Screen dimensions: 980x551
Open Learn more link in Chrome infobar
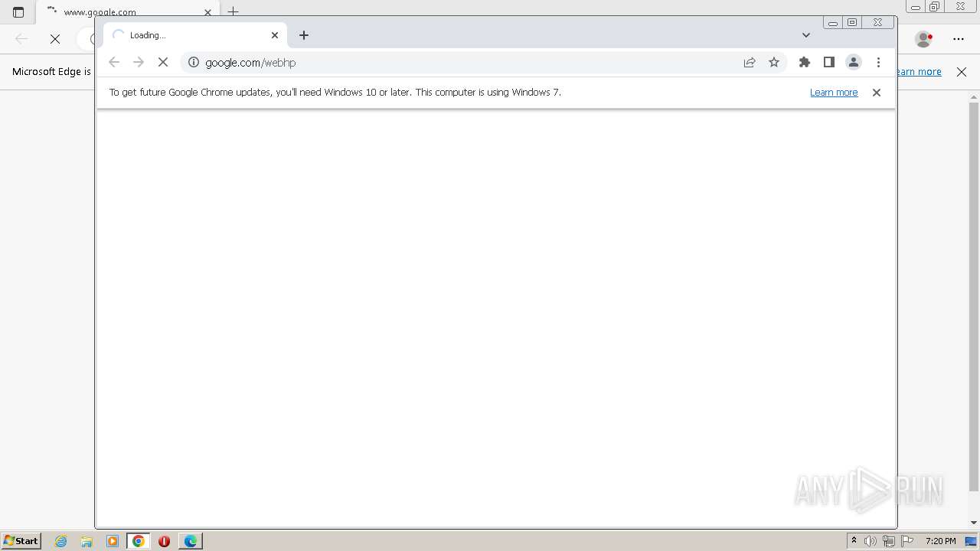[x=834, y=92]
